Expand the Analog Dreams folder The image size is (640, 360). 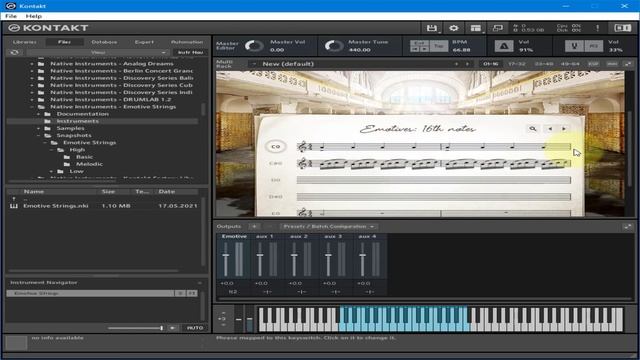[x=32, y=64]
